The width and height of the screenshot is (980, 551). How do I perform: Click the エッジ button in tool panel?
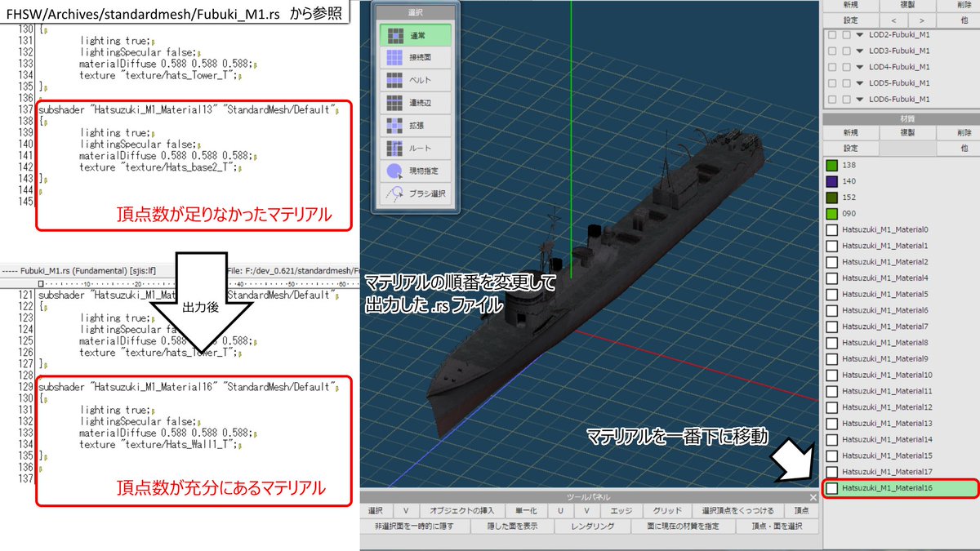621,510
